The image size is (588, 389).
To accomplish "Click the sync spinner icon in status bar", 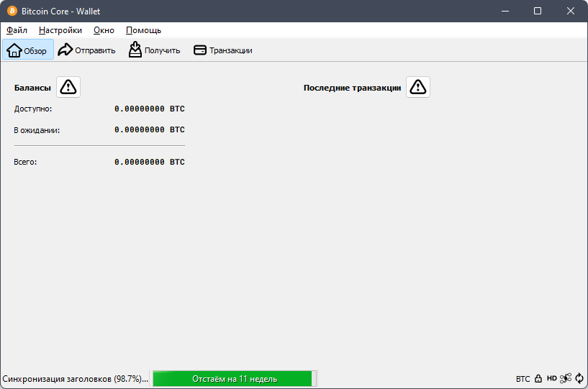I will (579, 378).
